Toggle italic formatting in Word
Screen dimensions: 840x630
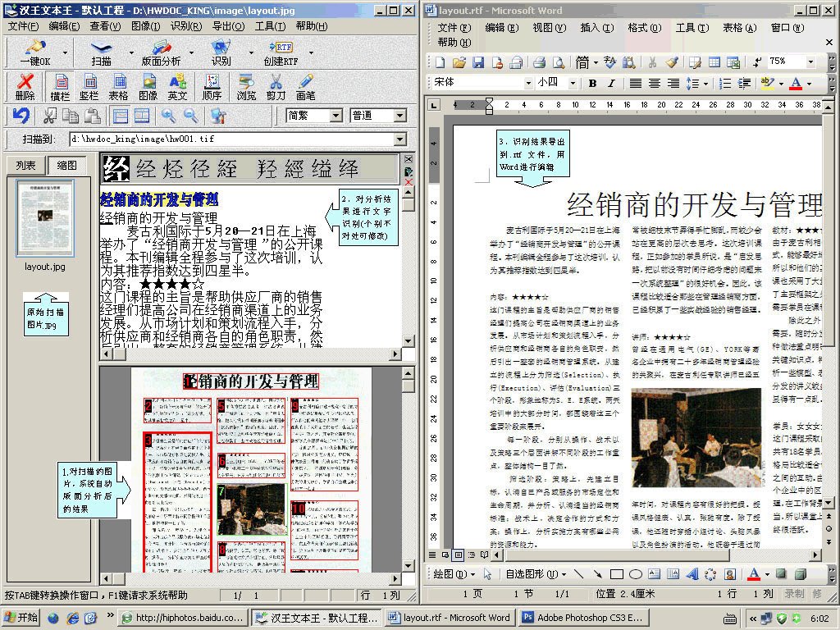click(x=613, y=83)
